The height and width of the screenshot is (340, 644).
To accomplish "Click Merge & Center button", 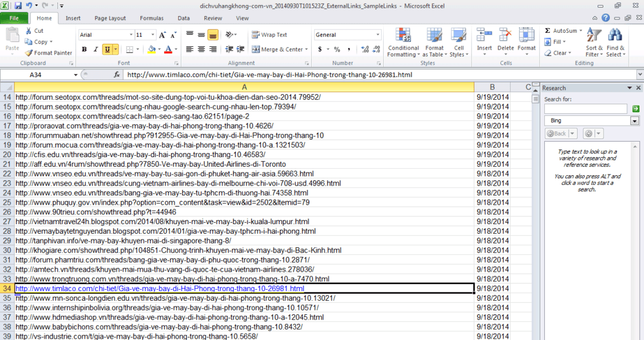I will point(276,50).
